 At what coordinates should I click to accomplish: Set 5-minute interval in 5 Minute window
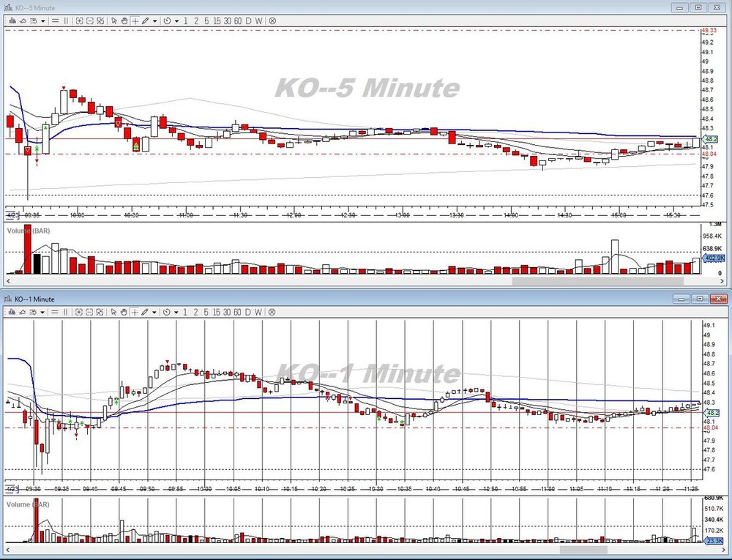coord(206,21)
